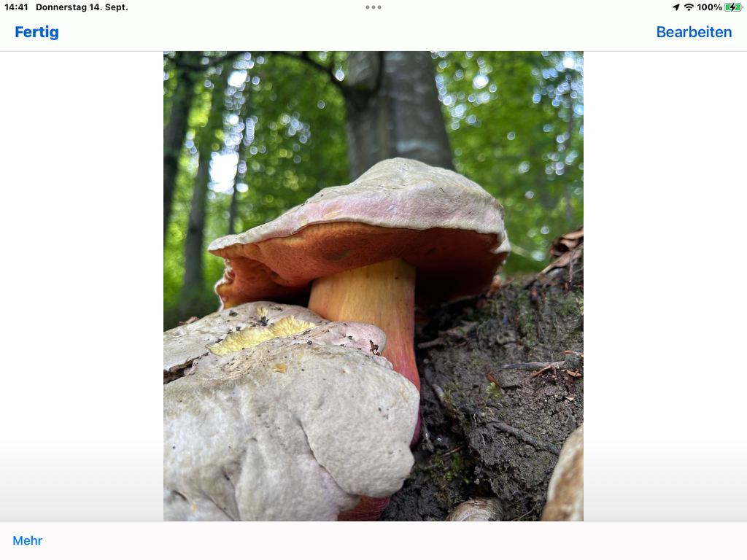Open Bearbeiten to edit the photo
This screenshot has width=747, height=560.
click(694, 32)
